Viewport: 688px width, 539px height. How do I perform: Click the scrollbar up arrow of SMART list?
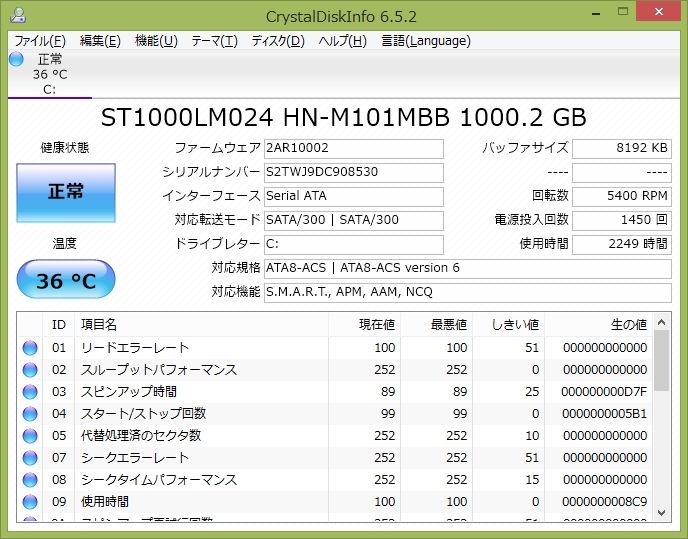pyautogui.click(x=662, y=322)
